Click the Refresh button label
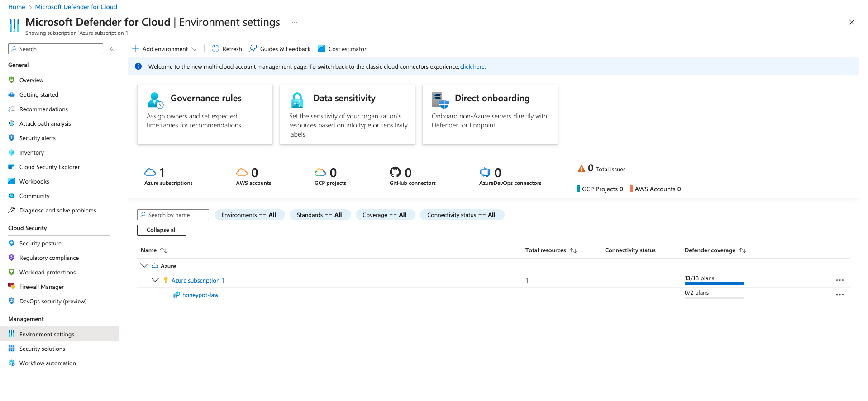The image size is (868, 401). click(232, 49)
